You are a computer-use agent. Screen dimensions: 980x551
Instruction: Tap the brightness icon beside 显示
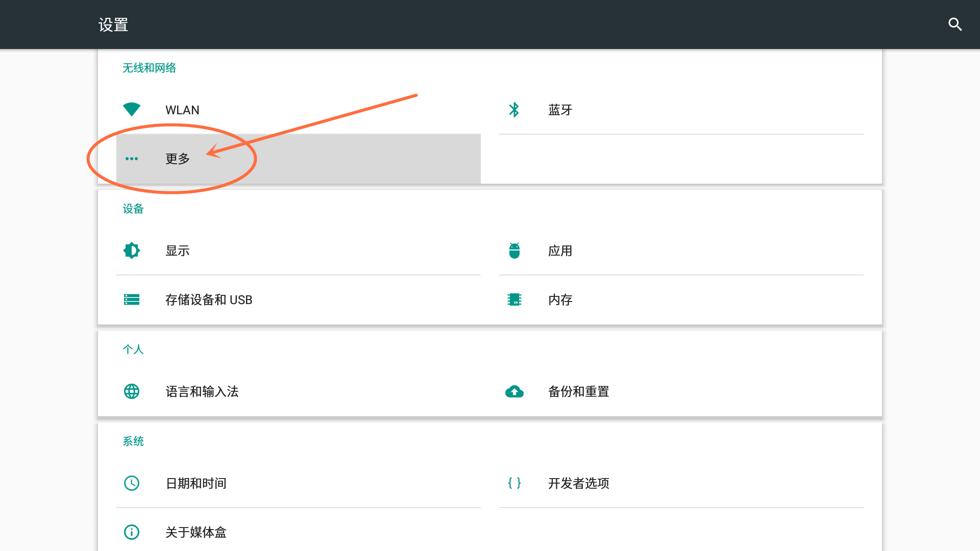click(x=132, y=251)
